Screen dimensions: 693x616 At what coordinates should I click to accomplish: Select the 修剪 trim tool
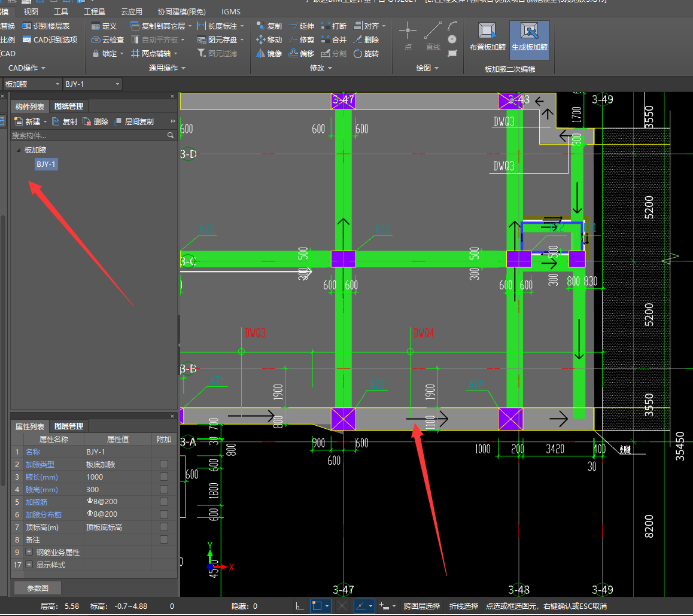pos(302,39)
